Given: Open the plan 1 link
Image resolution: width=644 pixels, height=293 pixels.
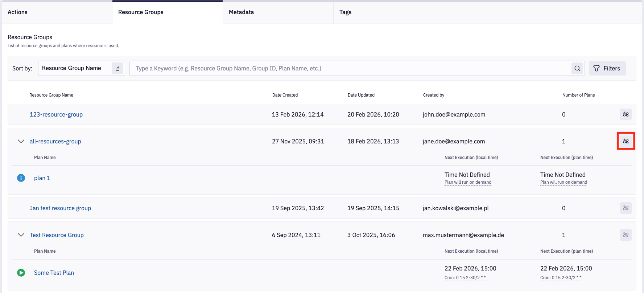Looking at the screenshot, I should pos(42,178).
